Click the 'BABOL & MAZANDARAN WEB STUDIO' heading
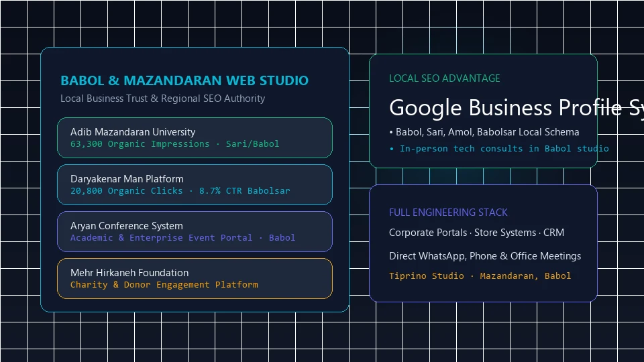This screenshot has height=362, width=644. 184,80
